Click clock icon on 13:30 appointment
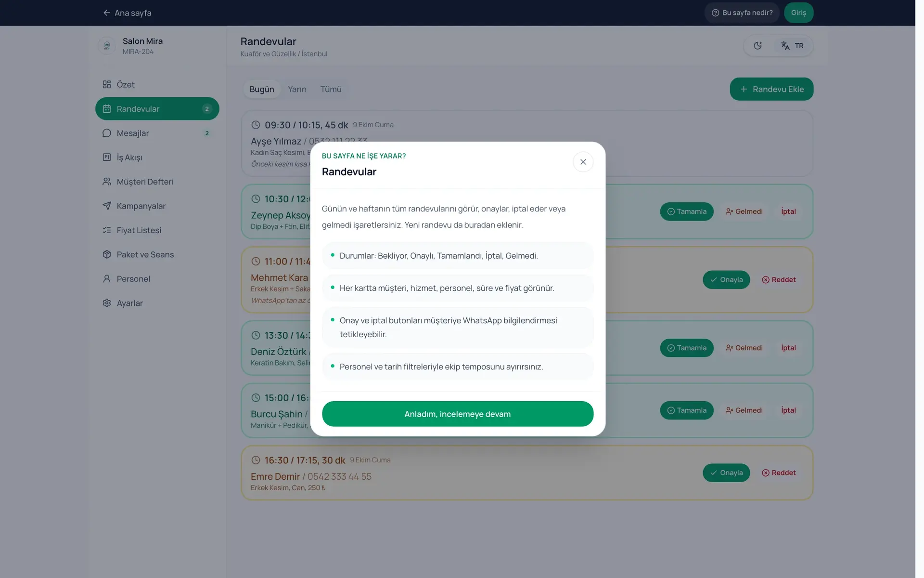Viewport: 924px width, 578px height. 256,335
